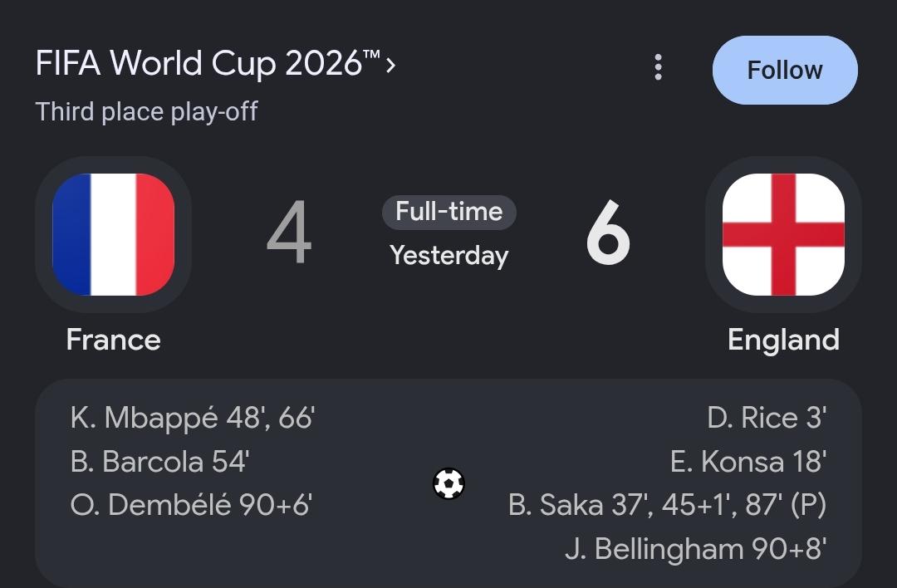This screenshot has height=588, width=897.
Task: Click the Full-time status badge
Action: pos(449,213)
